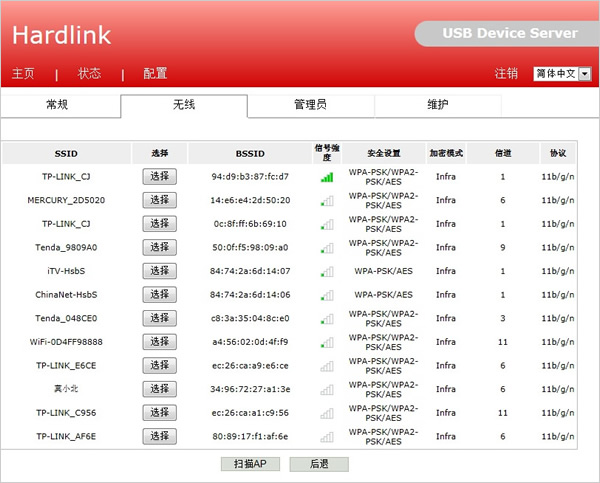600x483 pixels.
Task: Go to 主页 in the top navigation
Action: pos(23,73)
